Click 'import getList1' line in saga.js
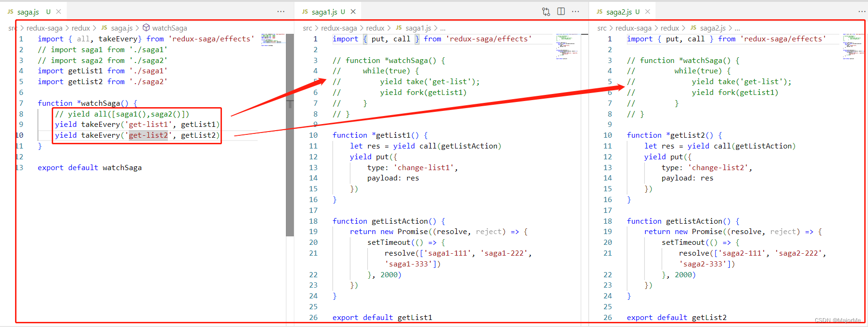Image resolution: width=868 pixels, height=328 pixels. tap(103, 70)
